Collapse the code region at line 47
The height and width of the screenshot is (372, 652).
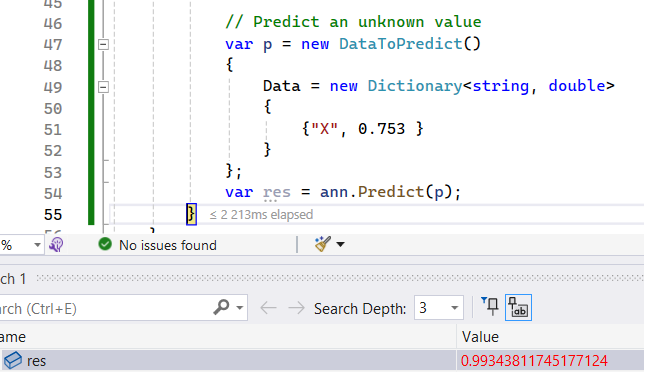[104, 44]
